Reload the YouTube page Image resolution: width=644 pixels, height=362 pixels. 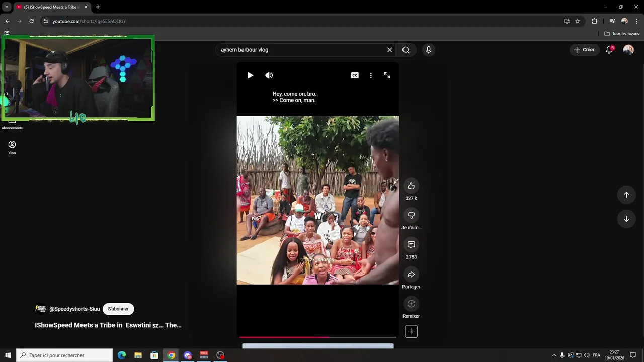tap(31, 21)
